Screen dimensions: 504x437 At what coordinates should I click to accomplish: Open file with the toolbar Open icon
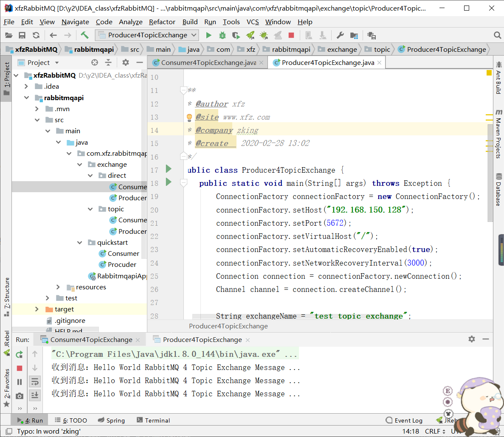click(x=8, y=35)
